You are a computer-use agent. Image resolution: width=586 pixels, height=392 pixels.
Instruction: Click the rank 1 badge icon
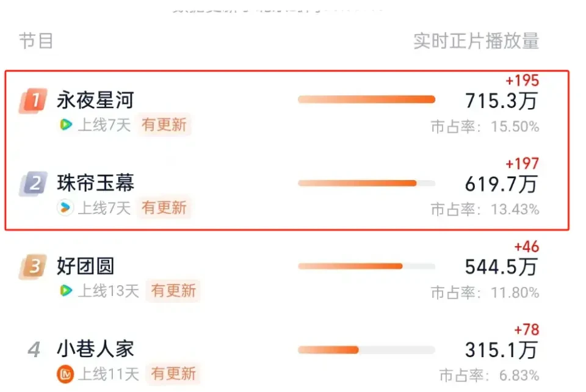33,100
